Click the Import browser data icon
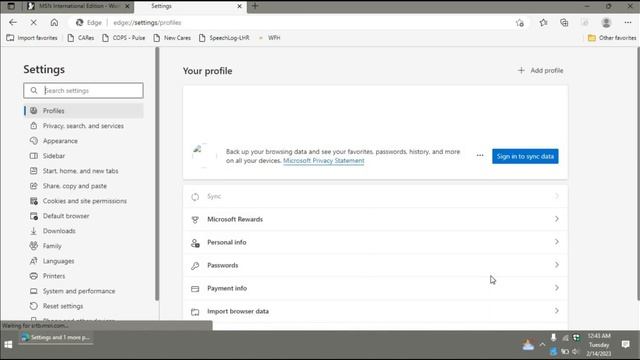 [x=195, y=312]
